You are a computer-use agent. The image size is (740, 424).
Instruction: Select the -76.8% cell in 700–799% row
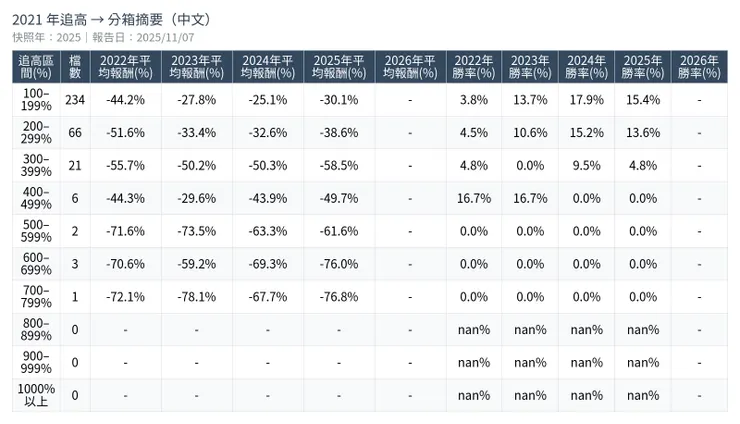coord(339,297)
